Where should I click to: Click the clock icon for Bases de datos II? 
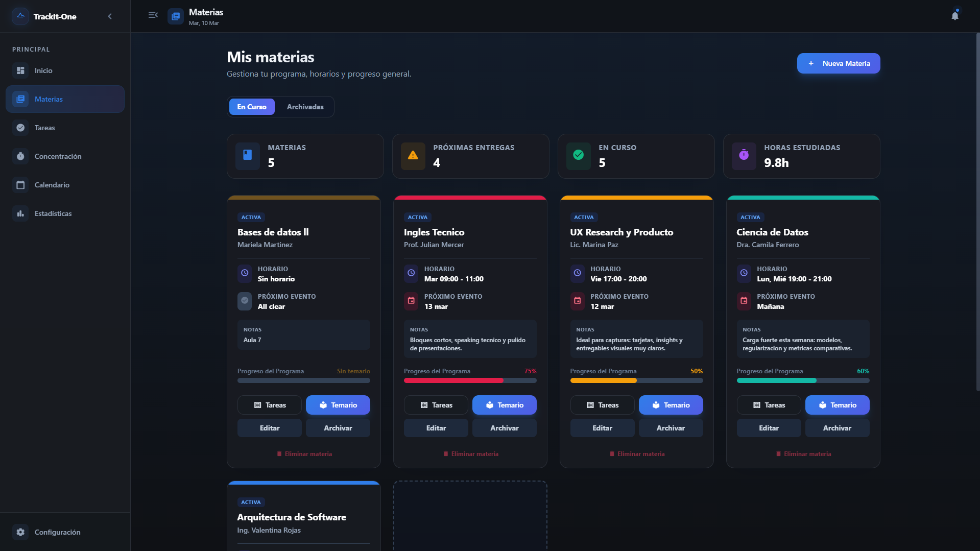coord(245,273)
